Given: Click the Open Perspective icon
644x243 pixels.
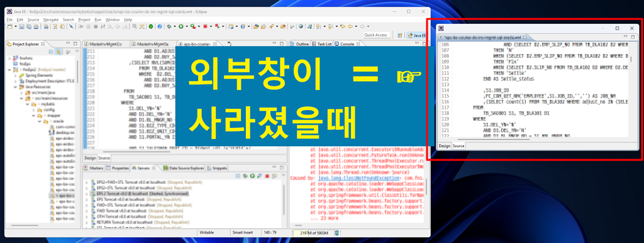Looking at the screenshot, I should tap(399, 35).
